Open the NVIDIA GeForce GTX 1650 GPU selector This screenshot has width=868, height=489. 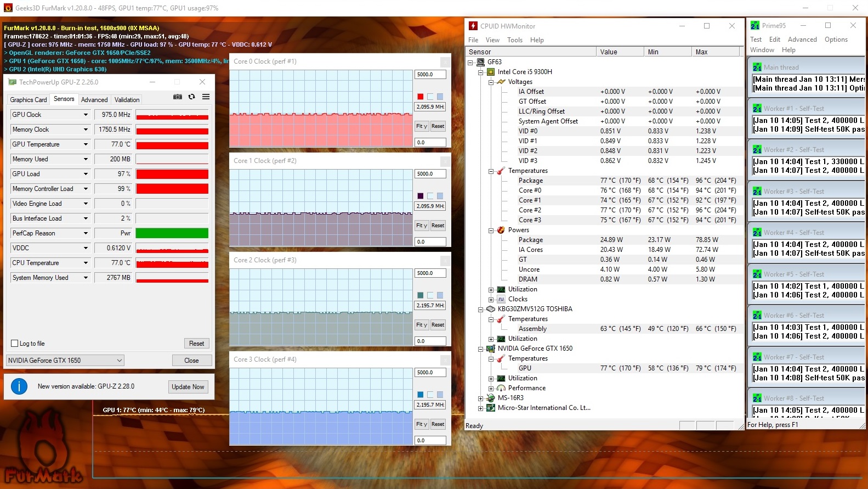(65, 361)
